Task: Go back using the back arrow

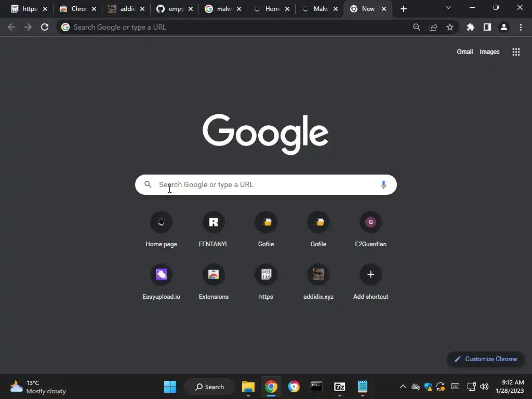Action: tap(11, 27)
